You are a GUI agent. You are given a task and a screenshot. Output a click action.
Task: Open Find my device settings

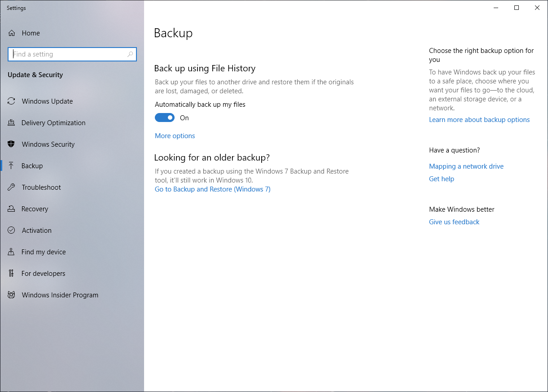click(72, 252)
